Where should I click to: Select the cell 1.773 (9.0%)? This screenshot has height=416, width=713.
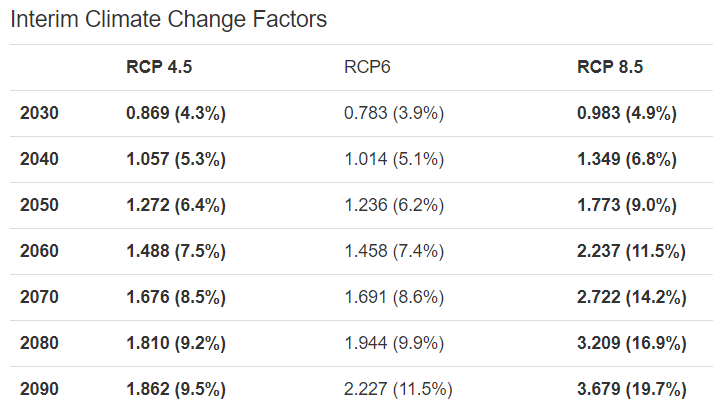coord(627,205)
